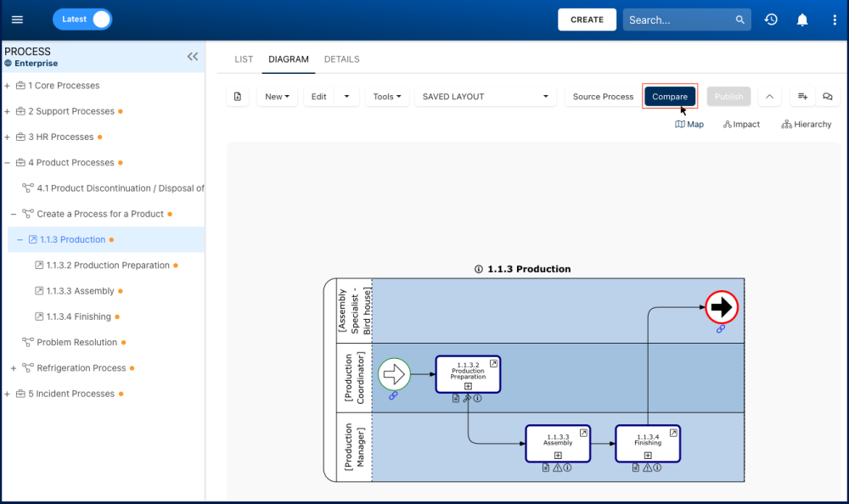Select the 1.1.3.3 Assembly task box
Image resolution: width=849 pixels, height=504 pixels.
[x=558, y=444]
